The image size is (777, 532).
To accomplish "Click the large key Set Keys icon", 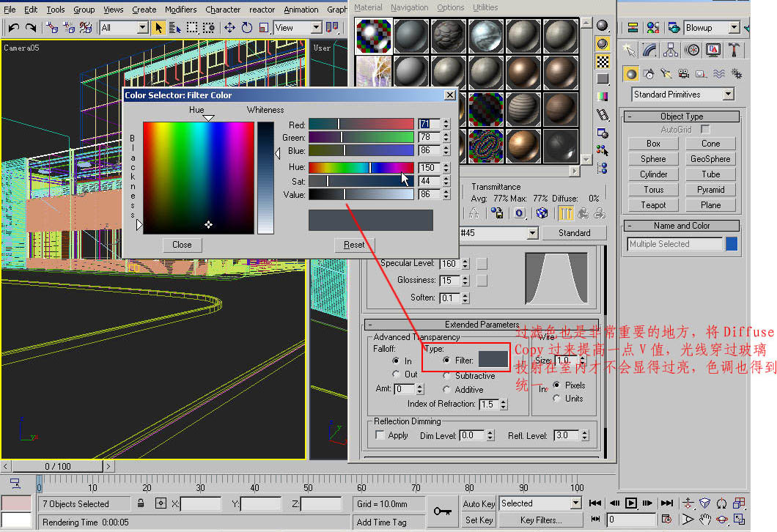I will point(443,511).
